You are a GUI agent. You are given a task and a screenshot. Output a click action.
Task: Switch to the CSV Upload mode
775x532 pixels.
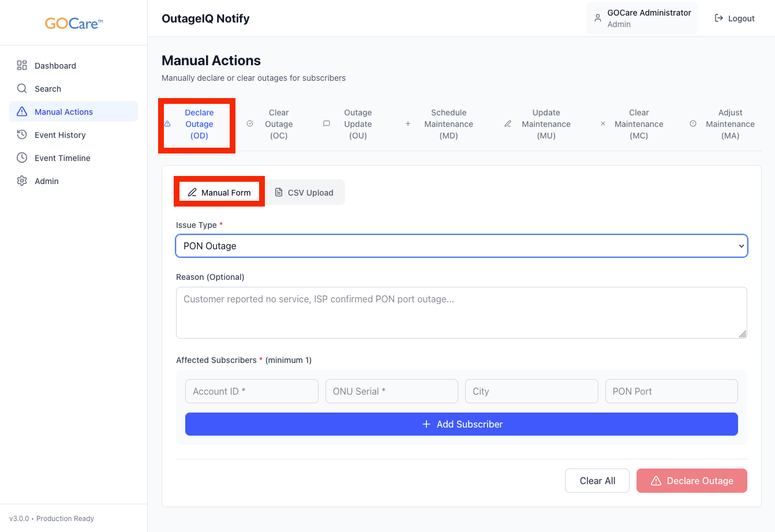(304, 193)
